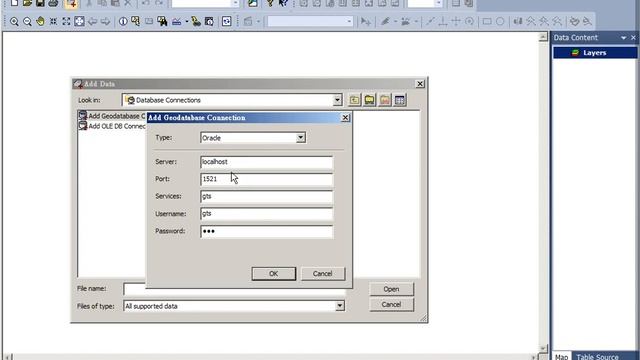
Task: Select the Identify info tool
Action: click(123, 21)
